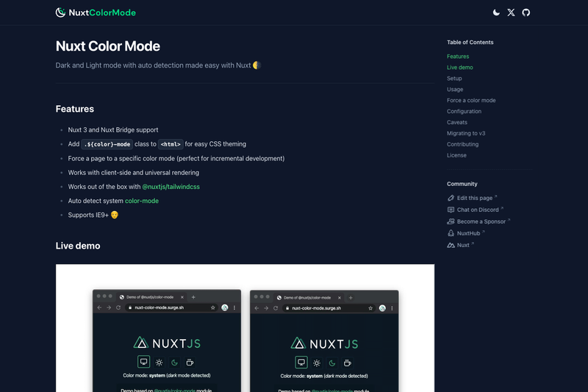588x392 pixels.
Task: Open the X (Twitter) link in the header
Action: coord(511,13)
